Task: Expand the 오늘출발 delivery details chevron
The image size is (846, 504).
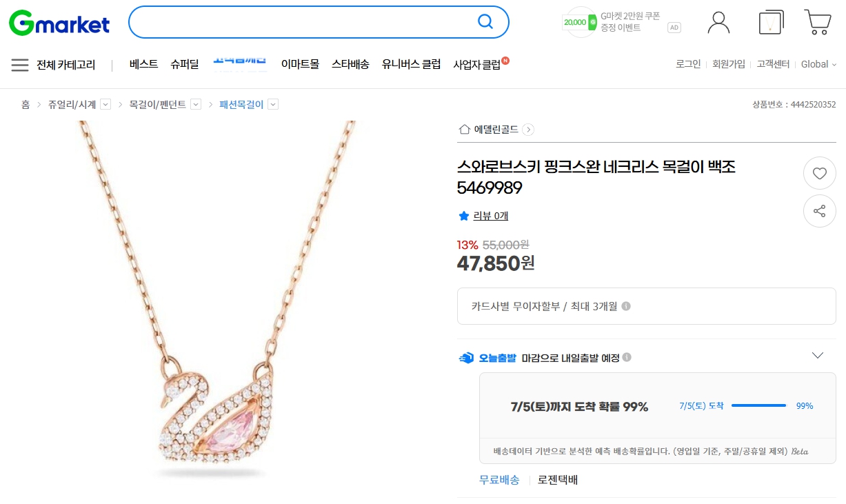Action: coord(818,356)
